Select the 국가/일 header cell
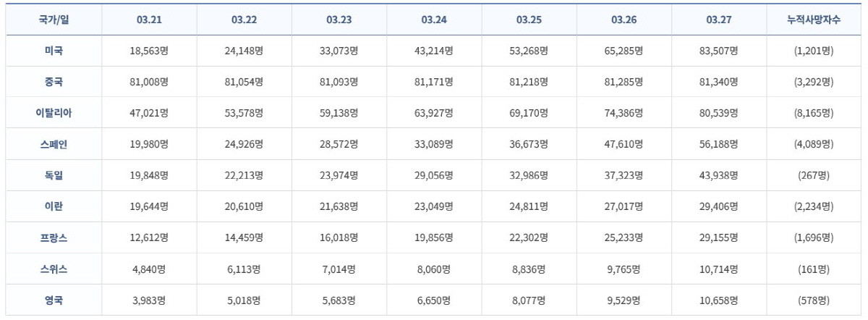This screenshot has height=320, width=868. tap(54, 19)
